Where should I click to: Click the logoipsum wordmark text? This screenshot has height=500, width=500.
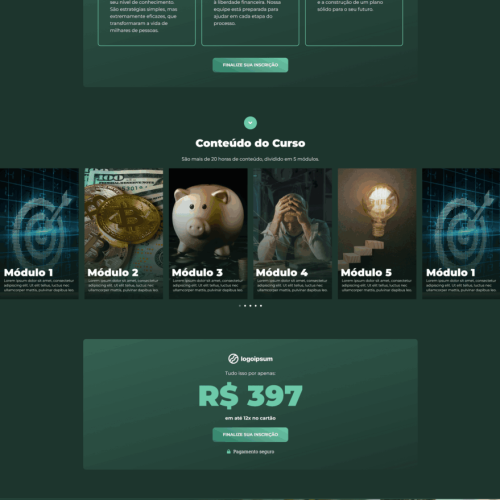(257, 359)
